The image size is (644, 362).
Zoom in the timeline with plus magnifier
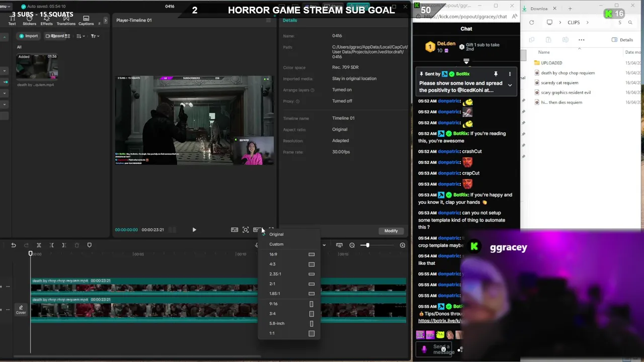coord(403,245)
